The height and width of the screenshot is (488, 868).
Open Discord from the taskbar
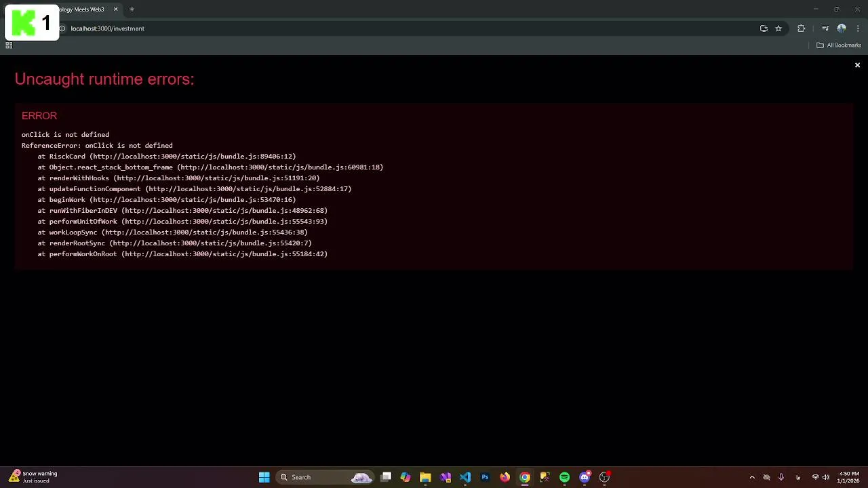[x=585, y=477]
